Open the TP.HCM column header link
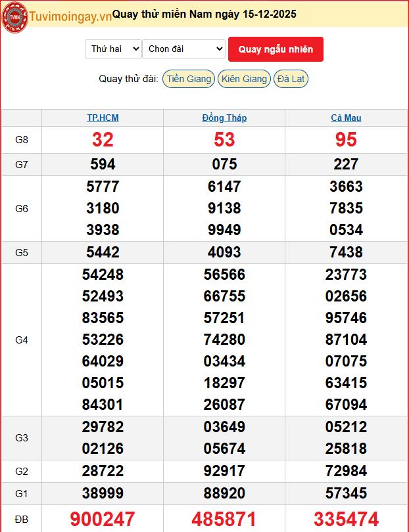 (x=103, y=118)
